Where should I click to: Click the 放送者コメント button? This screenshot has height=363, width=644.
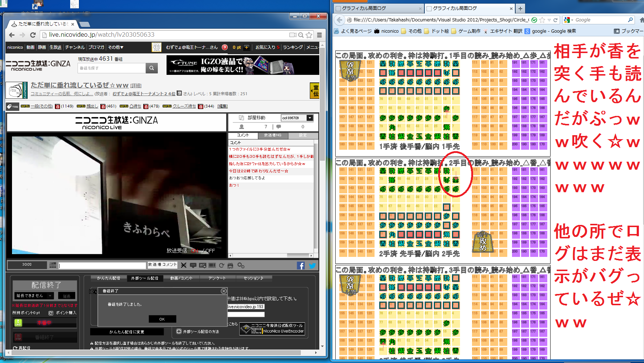162,265
